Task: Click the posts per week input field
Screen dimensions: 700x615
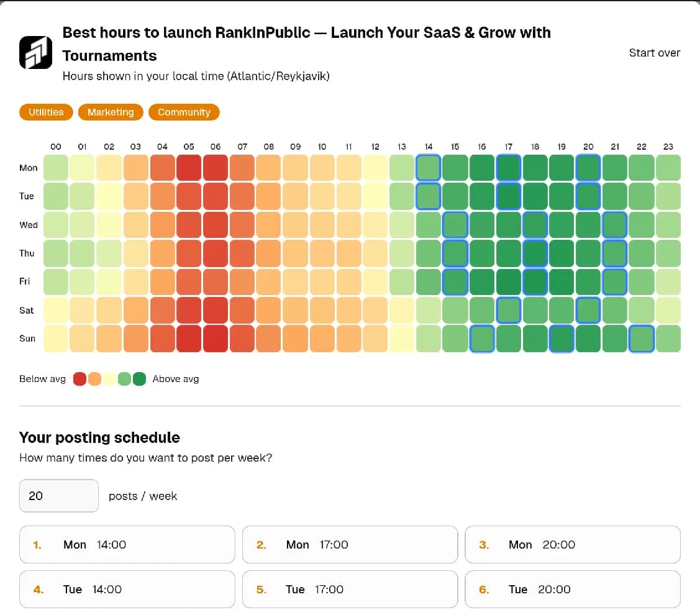Action: point(59,496)
